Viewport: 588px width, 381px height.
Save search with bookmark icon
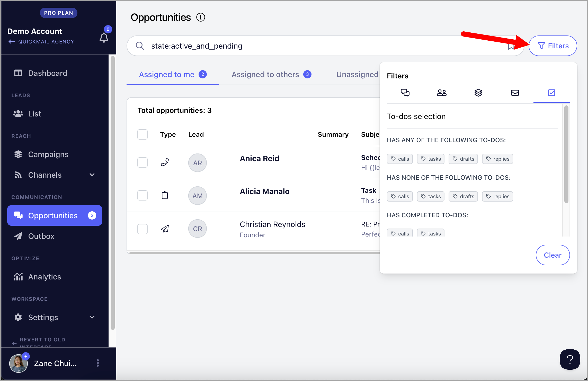tap(511, 46)
